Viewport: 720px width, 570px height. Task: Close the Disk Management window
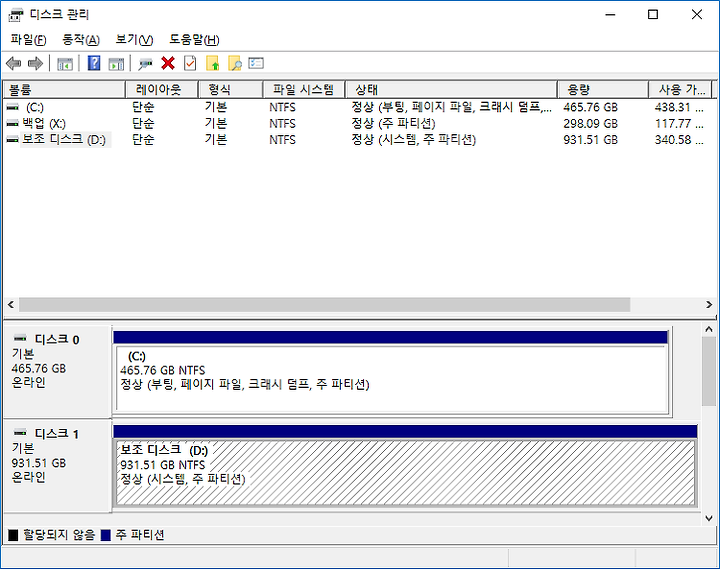coord(697,15)
